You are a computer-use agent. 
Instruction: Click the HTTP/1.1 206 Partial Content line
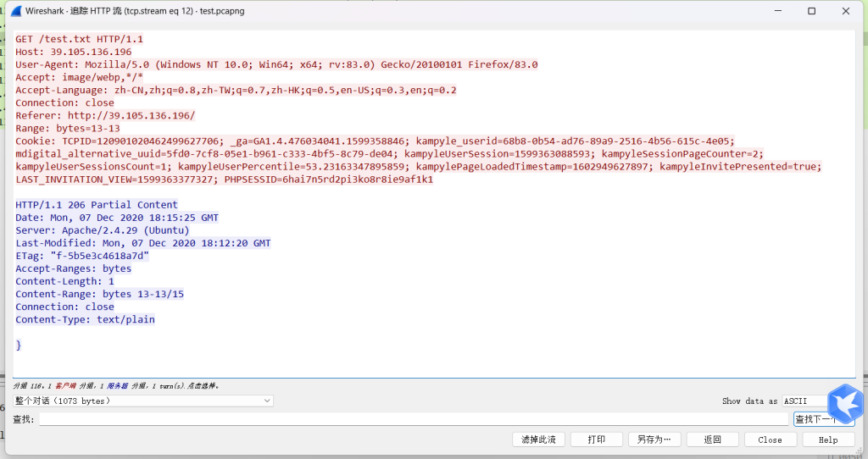[x=97, y=204]
